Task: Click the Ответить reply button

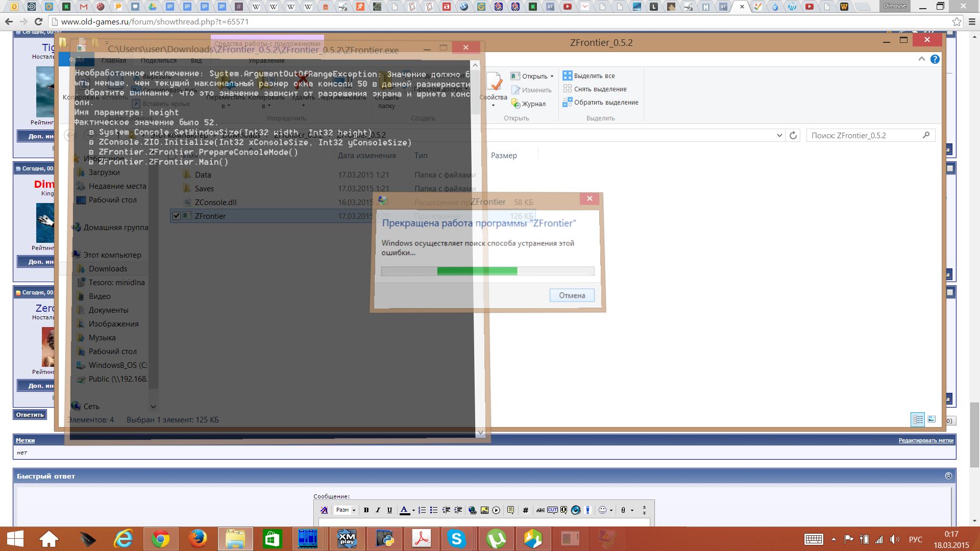Action: (x=30, y=415)
